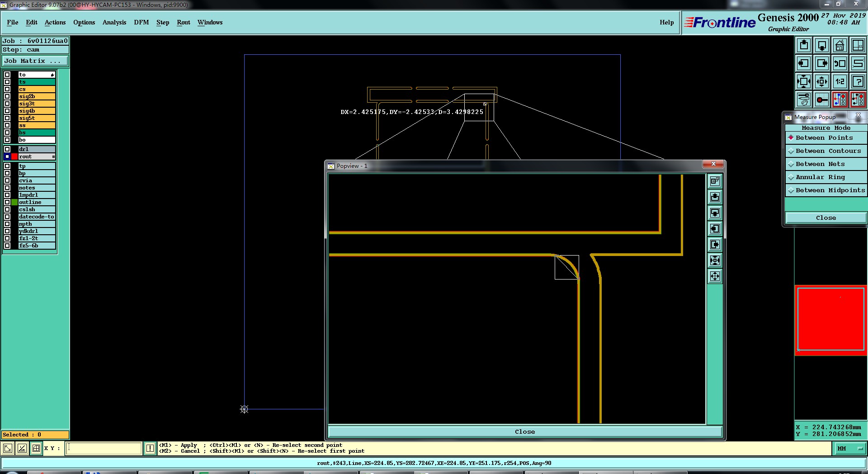868x474 pixels.
Task: Click the Job Matrix button
Action: (x=35, y=61)
